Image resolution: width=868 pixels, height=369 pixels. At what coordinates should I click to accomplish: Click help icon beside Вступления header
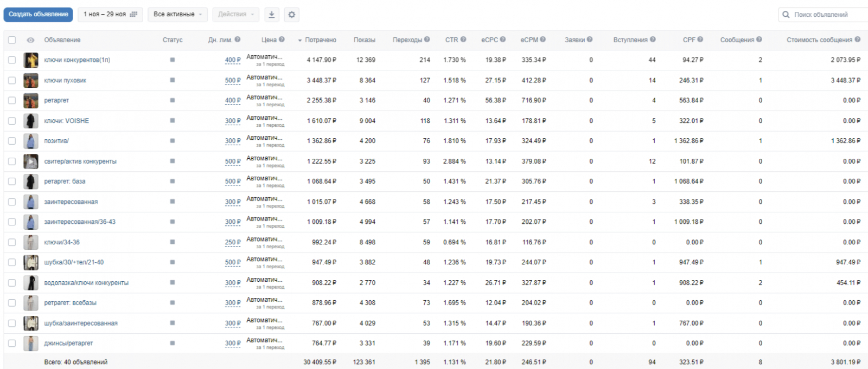click(x=653, y=40)
